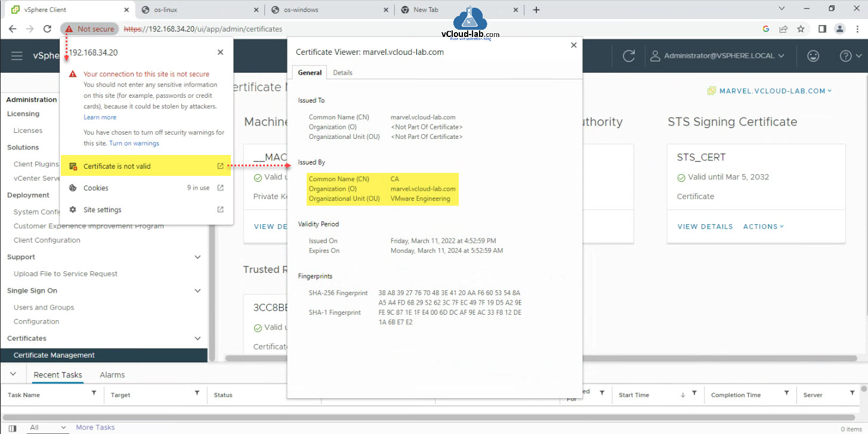Switch to the Alarms tab
868x434 pixels.
112,375
